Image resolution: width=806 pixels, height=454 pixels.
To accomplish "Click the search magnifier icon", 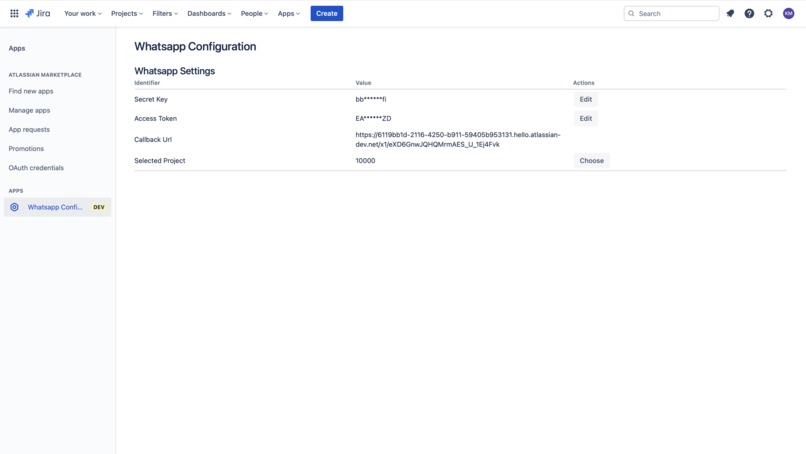I will pos(631,13).
